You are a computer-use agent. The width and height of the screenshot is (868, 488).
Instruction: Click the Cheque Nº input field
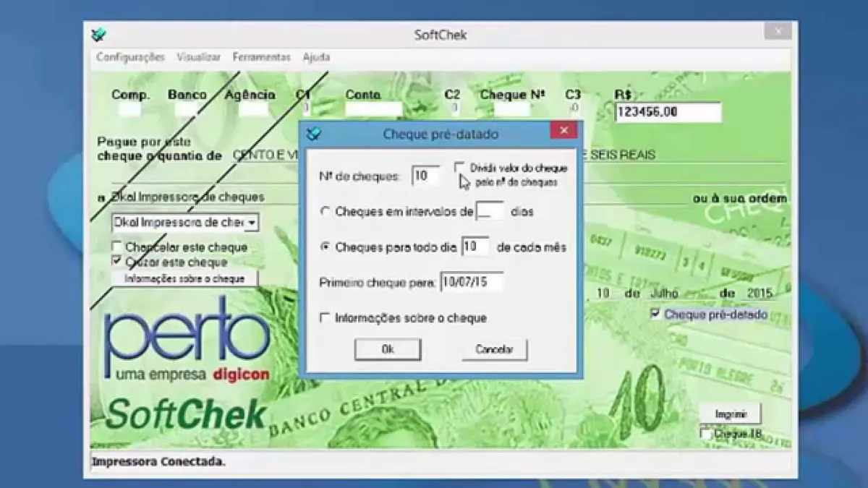[512, 109]
